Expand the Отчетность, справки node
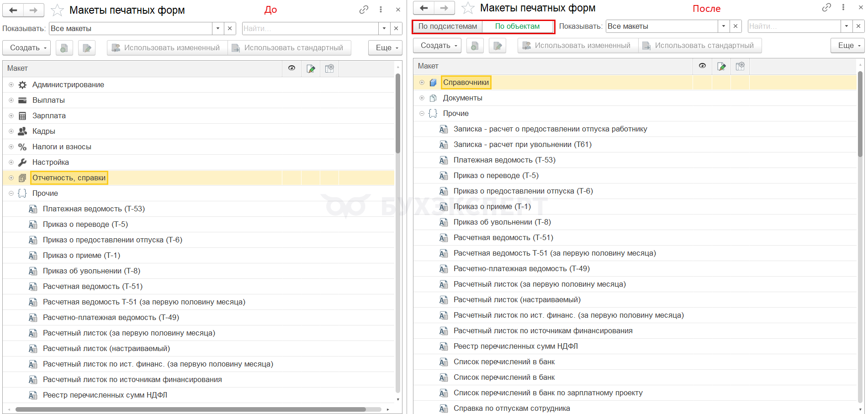Image resolution: width=868 pixels, height=414 pixels. point(11,178)
